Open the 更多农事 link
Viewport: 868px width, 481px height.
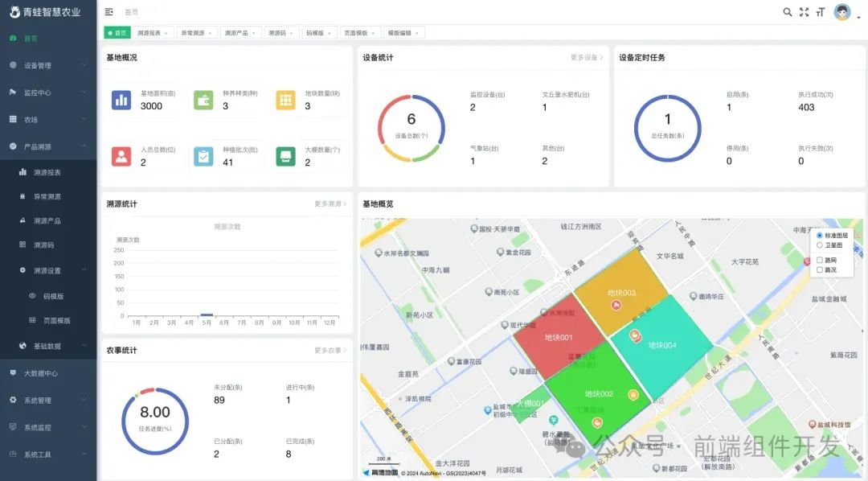pyautogui.click(x=330, y=350)
